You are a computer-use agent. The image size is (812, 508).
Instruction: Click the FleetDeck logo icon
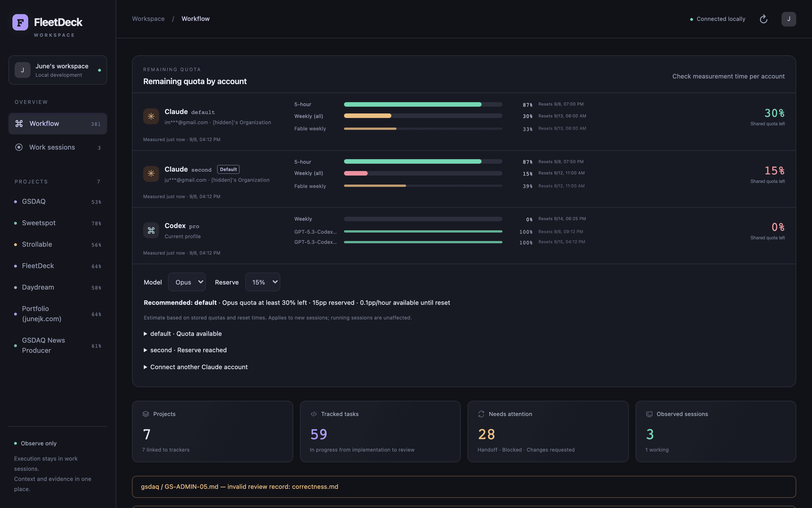tap(20, 22)
